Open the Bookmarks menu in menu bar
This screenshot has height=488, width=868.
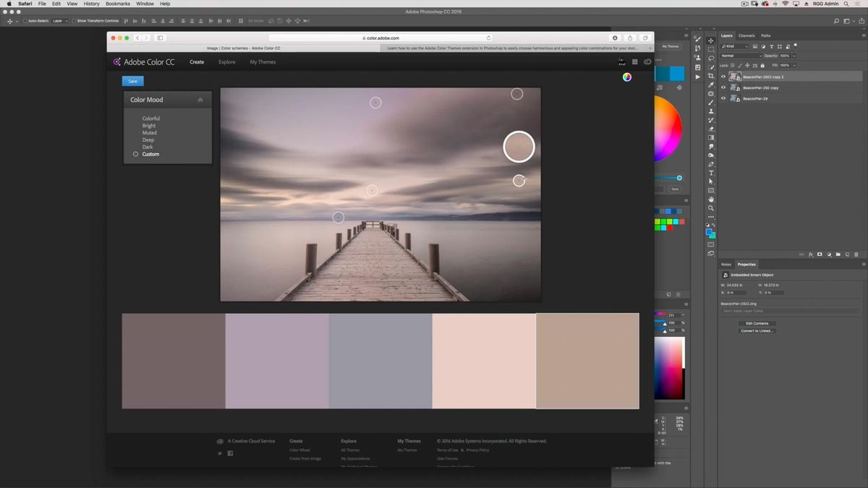pyautogui.click(x=117, y=4)
